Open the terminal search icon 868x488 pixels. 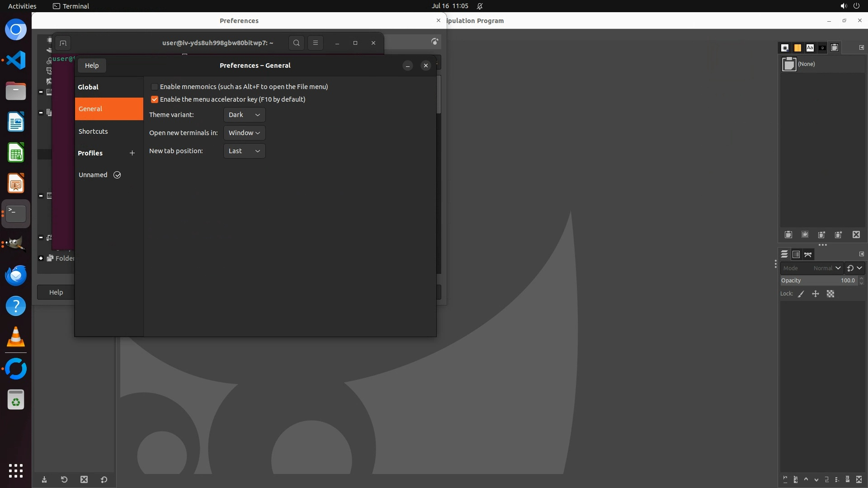tap(296, 43)
